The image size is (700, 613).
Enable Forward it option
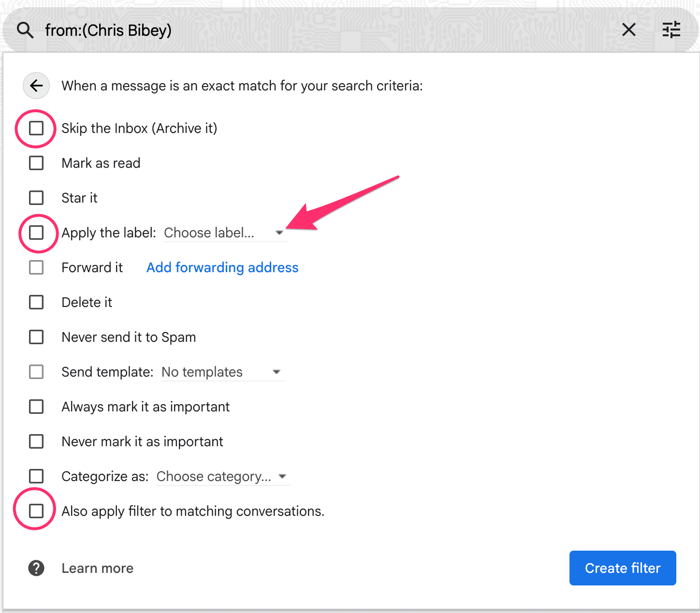(x=36, y=267)
